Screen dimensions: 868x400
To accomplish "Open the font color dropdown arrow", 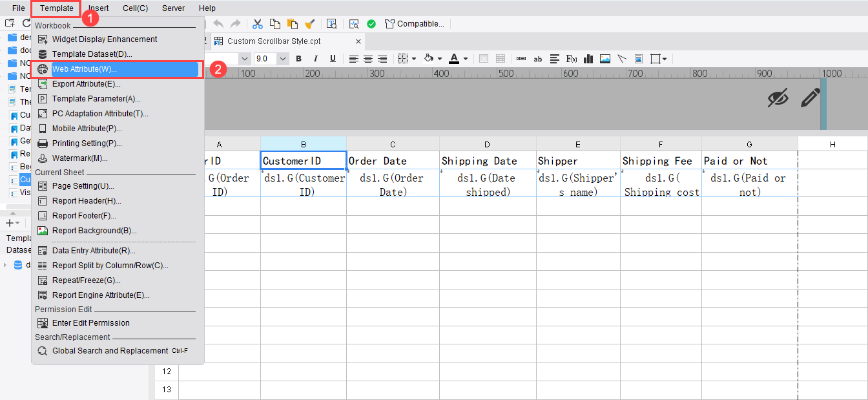I will coord(464,58).
